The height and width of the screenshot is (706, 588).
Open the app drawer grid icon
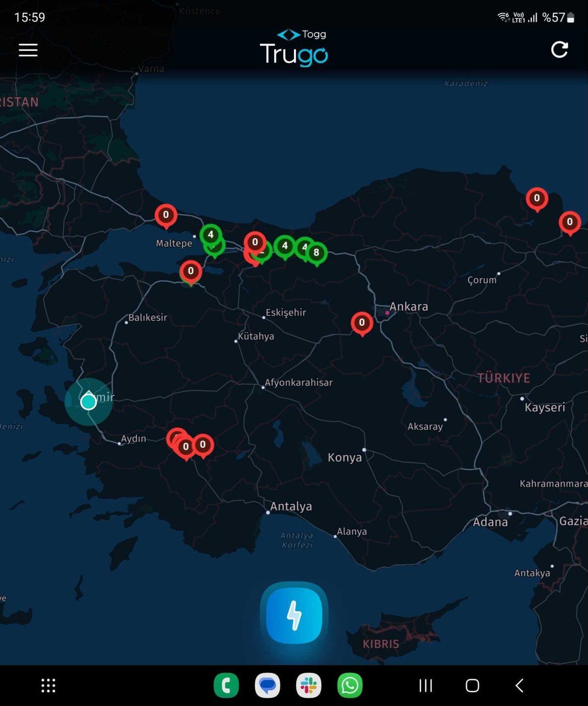(x=48, y=686)
